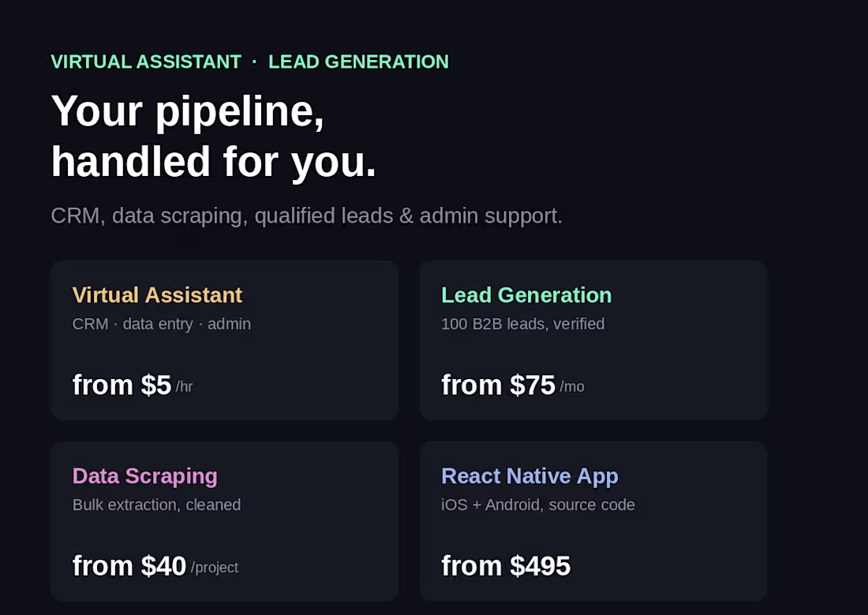Select the 'from $40' project price
This screenshot has width=868, height=615.
pyautogui.click(x=129, y=566)
